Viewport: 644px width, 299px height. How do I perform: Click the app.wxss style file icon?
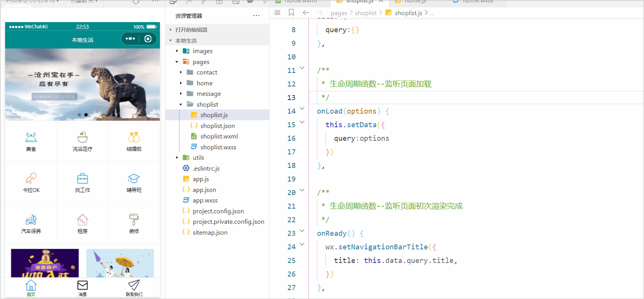coord(186,200)
